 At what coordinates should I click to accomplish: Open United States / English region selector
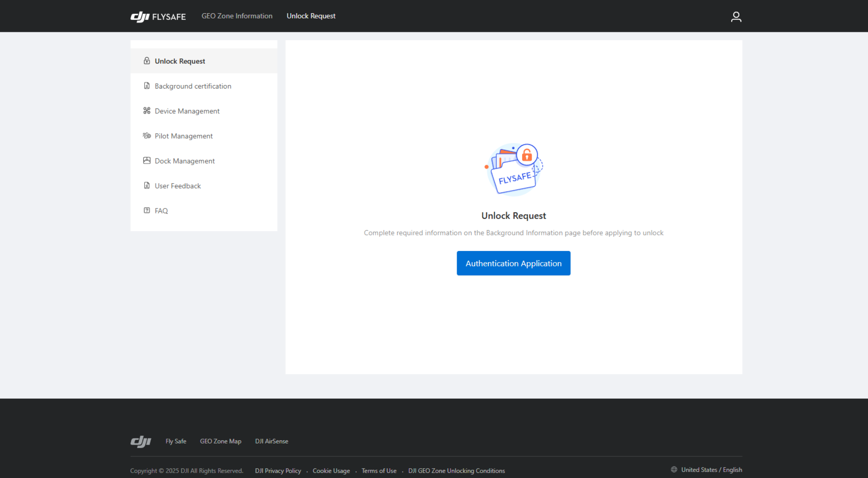(711, 470)
